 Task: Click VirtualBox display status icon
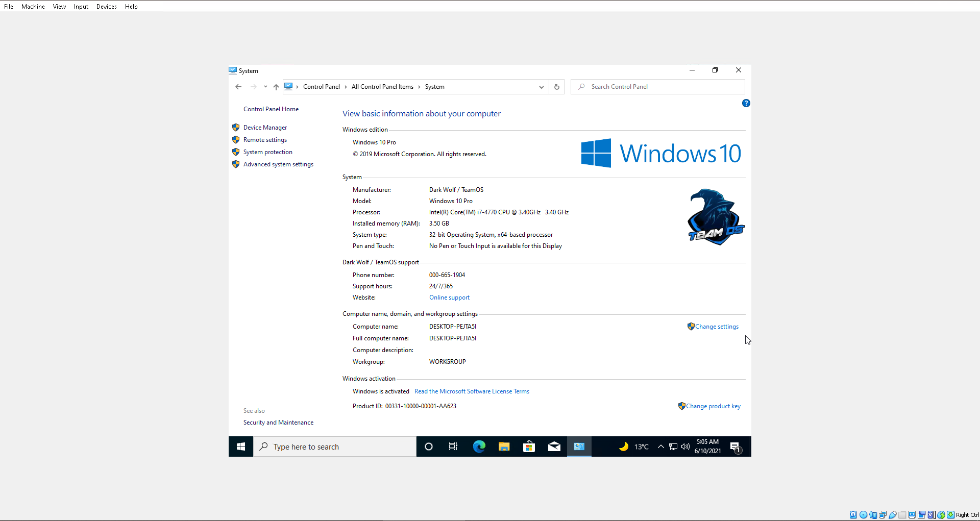pyautogui.click(x=912, y=515)
